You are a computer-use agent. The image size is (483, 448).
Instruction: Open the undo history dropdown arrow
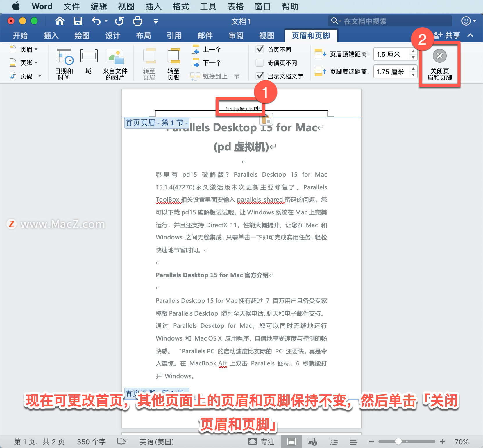click(x=106, y=21)
